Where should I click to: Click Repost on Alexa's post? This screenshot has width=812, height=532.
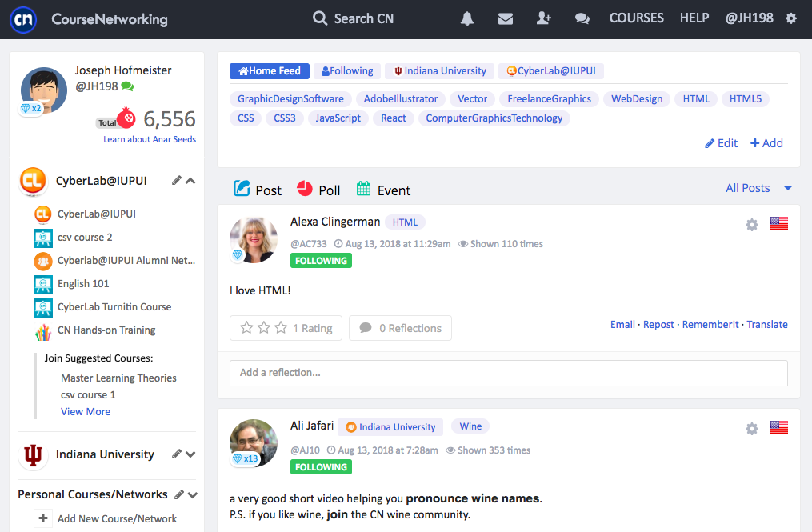coord(658,324)
